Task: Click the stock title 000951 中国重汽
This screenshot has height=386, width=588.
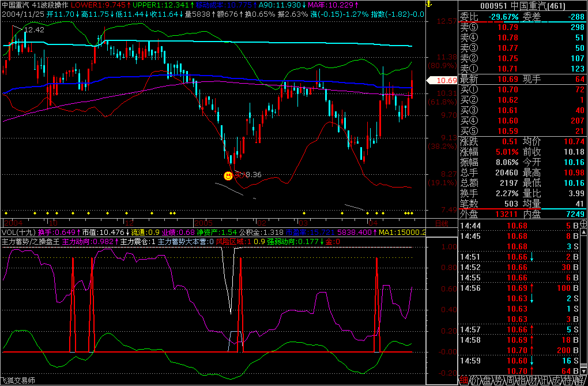Action: point(522,7)
